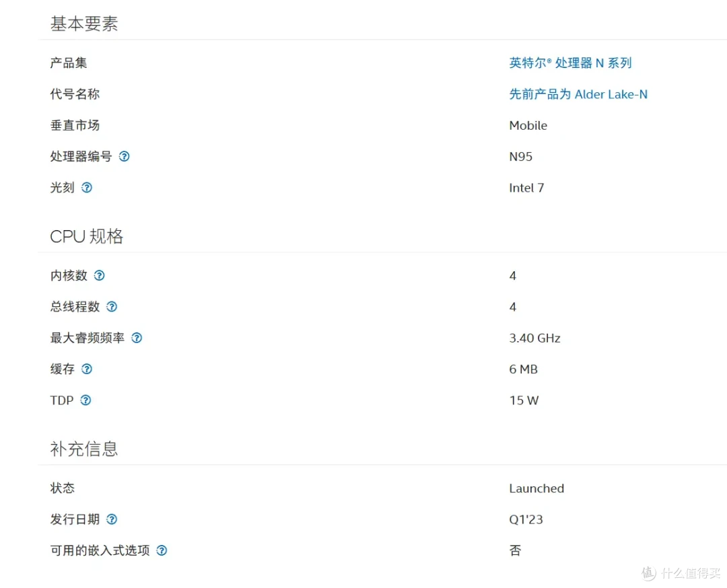Click the TDP label
The height and width of the screenshot is (588, 727).
[62, 400]
